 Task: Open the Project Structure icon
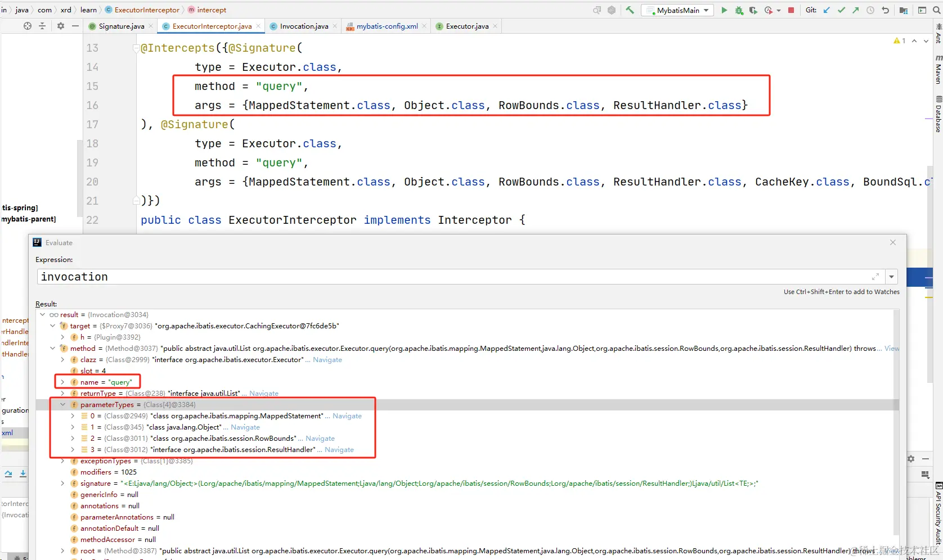click(x=904, y=10)
